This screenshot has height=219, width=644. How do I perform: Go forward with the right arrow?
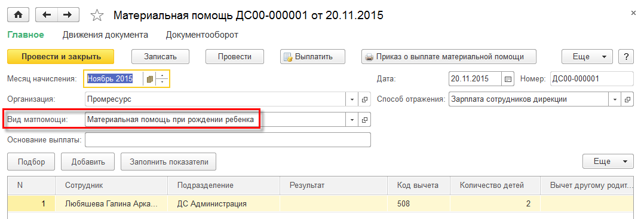click(x=68, y=15)
